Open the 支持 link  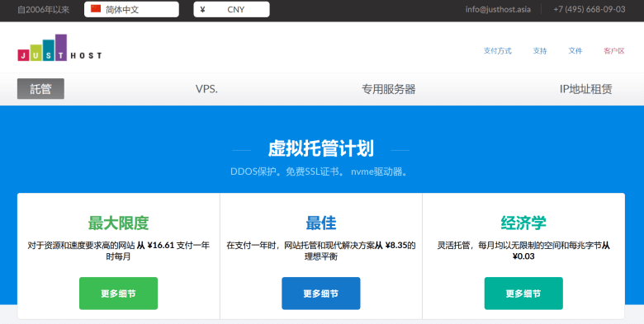pyautogui.click(x=540, y=51)
